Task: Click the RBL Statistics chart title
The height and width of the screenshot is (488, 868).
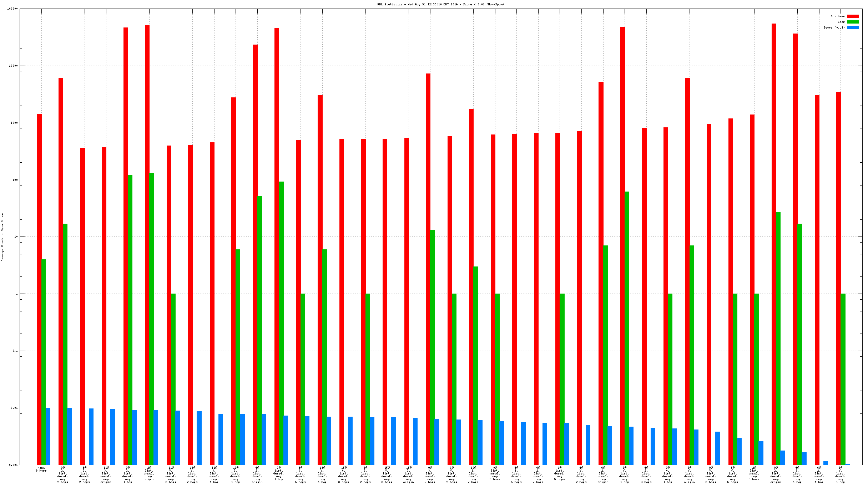Action: click(440, 5)
